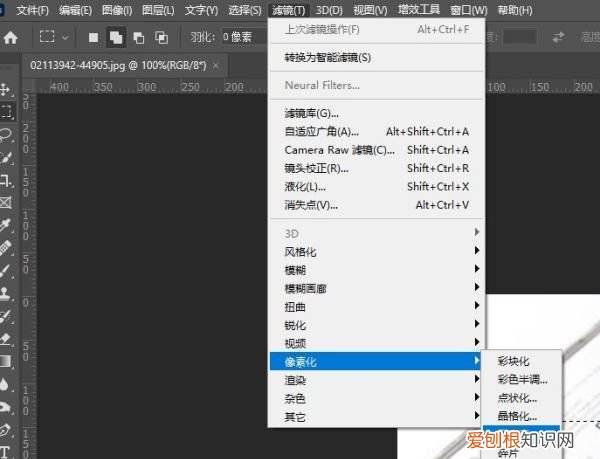Expand the 渲染 submenu arrow
Screen dimensions: 600x459
click(x=477, y=379)
